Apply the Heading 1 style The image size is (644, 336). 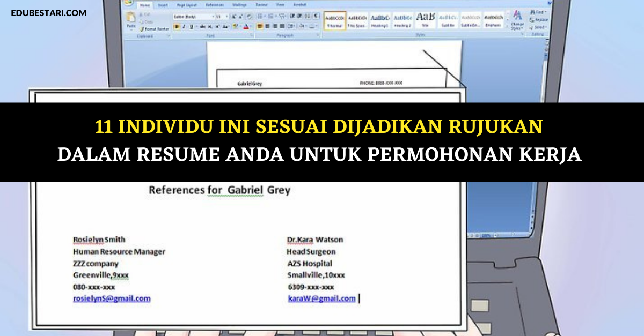(x=380, y=20)
